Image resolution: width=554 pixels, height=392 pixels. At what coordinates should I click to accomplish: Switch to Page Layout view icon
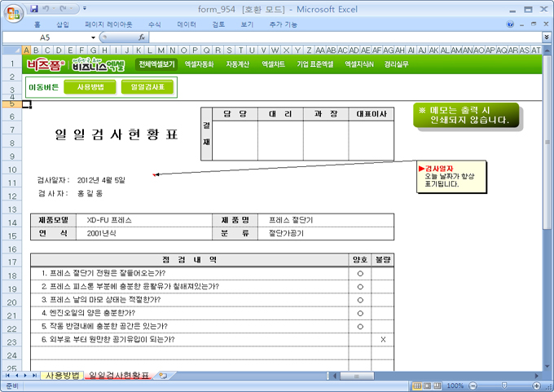coord(427,385)
